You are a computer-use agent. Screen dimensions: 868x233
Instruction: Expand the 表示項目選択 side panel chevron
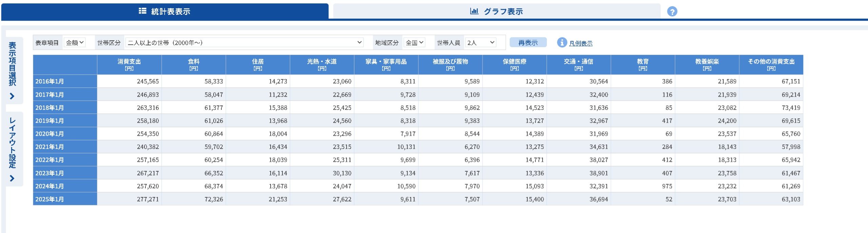pyautogui.click(x=12, y=96)
